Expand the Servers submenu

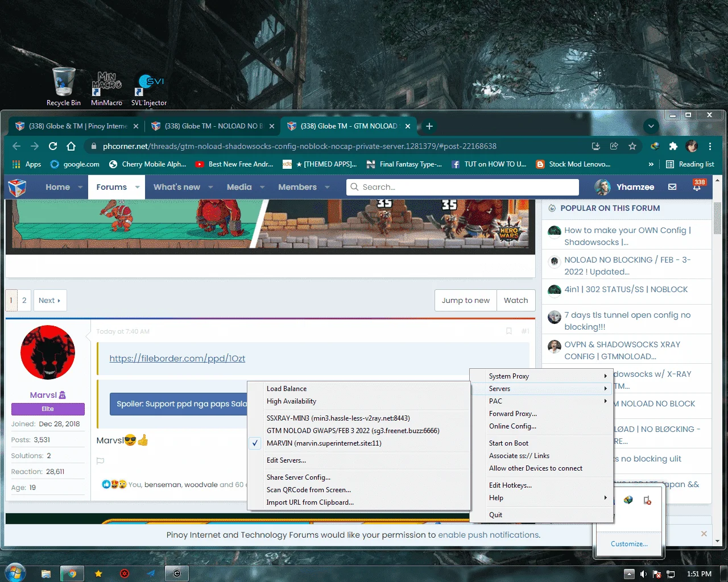coord(541,389)
